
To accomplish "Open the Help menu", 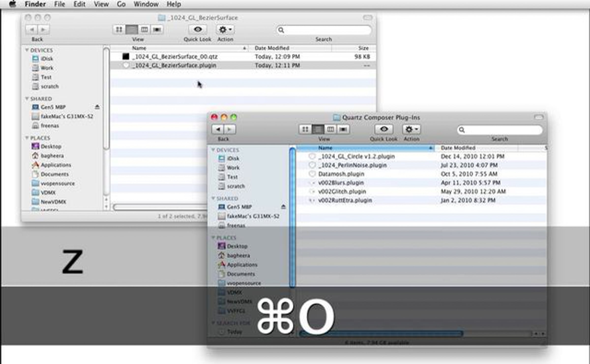I will [x=174, y=4].
